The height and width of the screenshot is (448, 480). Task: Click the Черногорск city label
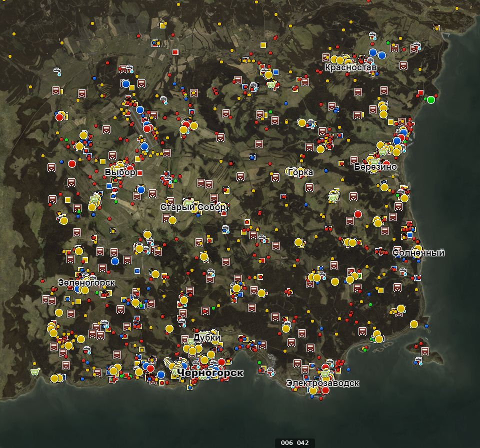coord(210,373)
